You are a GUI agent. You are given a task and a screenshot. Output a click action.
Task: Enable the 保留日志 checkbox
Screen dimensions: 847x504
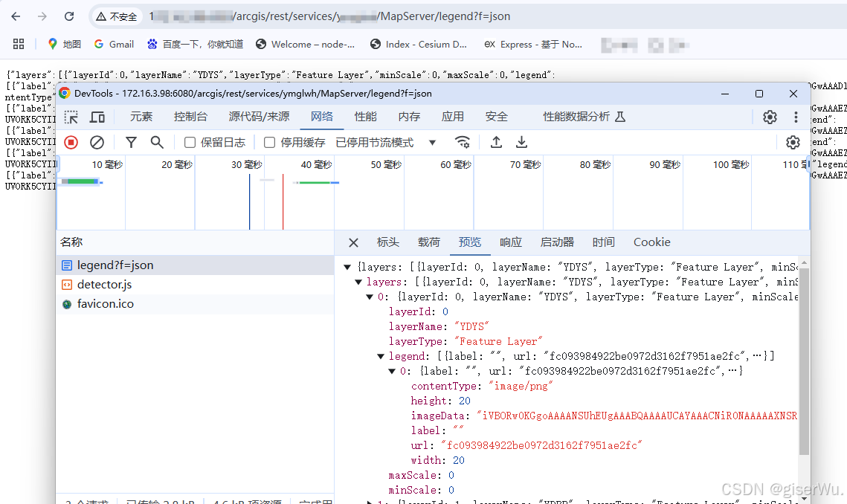click(190, 143)
